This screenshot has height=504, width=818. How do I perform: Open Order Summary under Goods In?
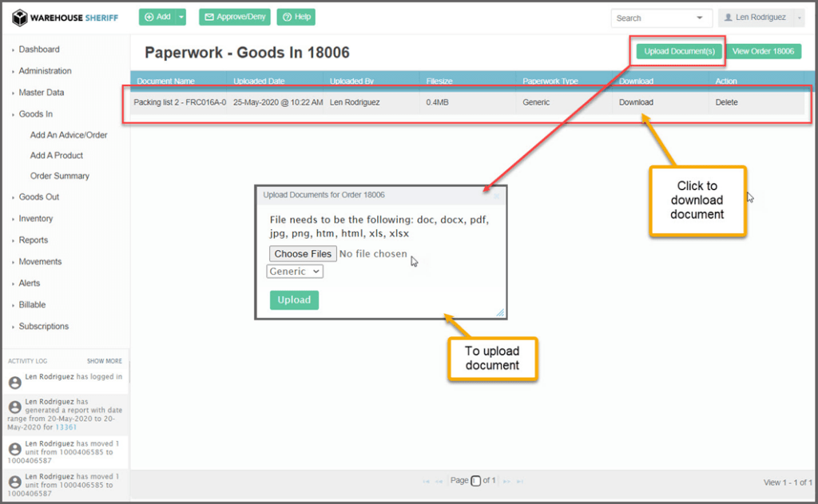point(60,176)
